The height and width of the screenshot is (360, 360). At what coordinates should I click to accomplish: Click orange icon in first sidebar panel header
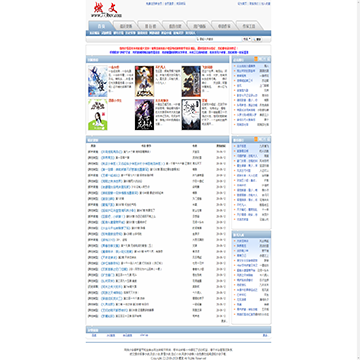click(x=256, y=59)
